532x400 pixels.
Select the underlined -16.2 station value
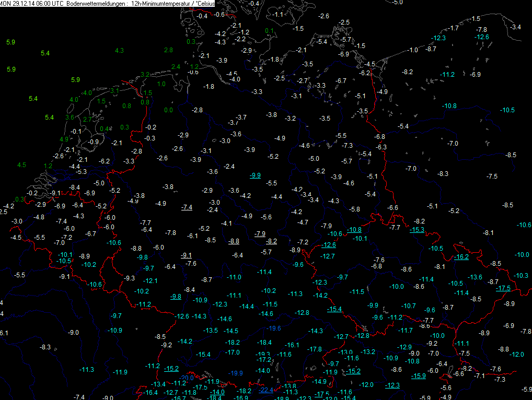coord(461,257)
